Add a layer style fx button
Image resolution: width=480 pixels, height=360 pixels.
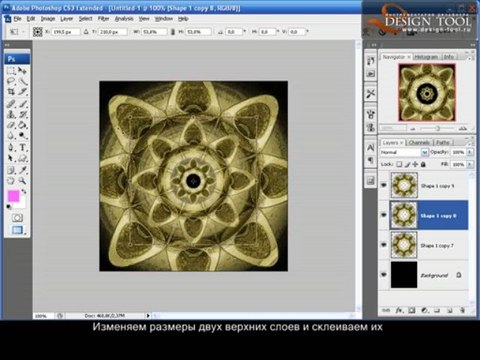pos(399,311)
